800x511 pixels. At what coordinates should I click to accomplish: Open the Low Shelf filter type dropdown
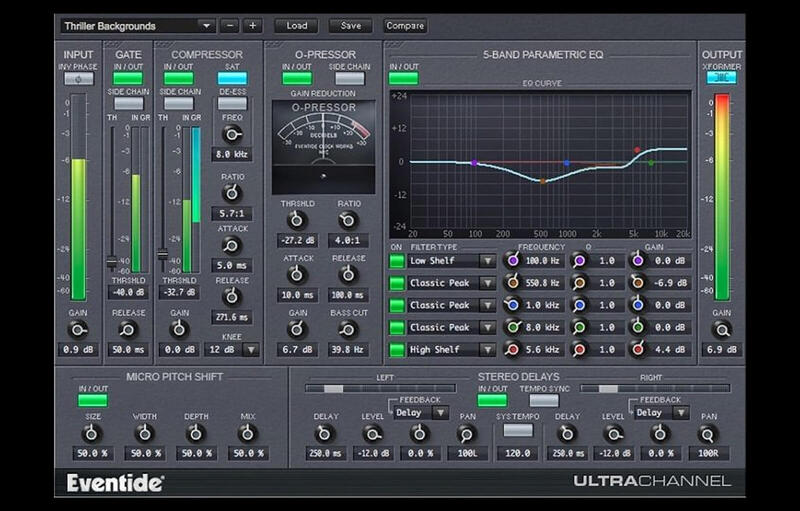coord(488,261)
